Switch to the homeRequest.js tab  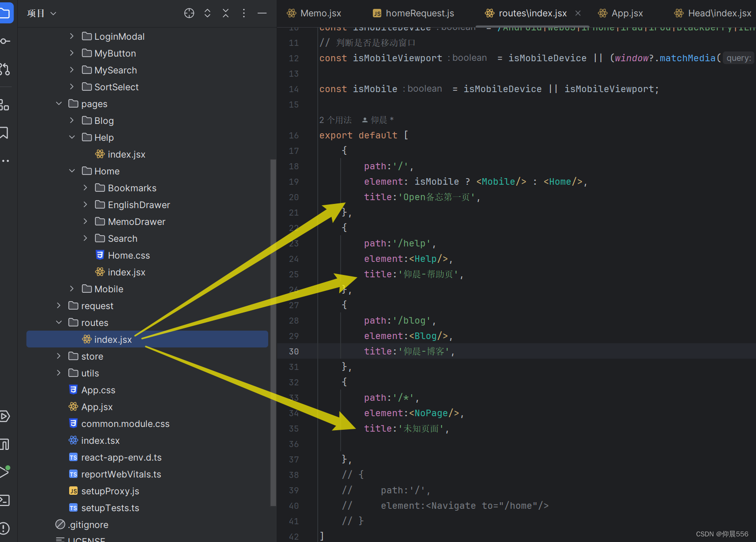[x=414, y=13]
